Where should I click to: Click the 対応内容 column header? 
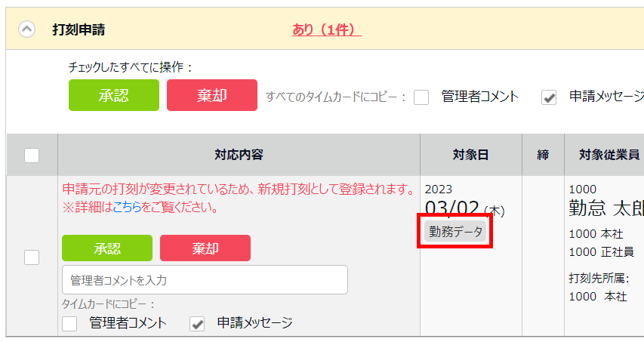point(239,155)
